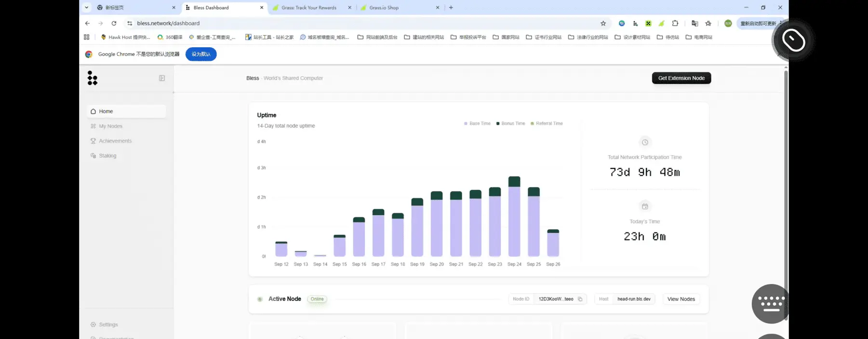Open the tab search dropdown arrow

[x=87, y=8]
